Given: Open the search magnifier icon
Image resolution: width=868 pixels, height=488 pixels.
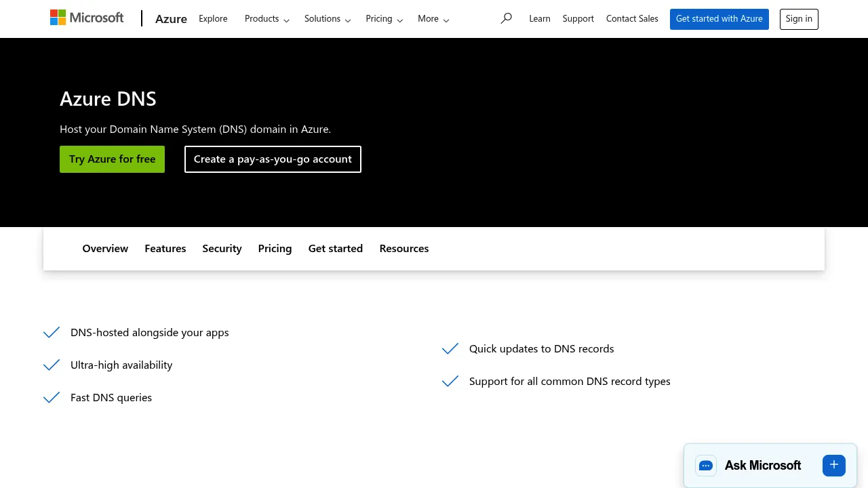Looking at the screenshot, I should coord(506,18).
